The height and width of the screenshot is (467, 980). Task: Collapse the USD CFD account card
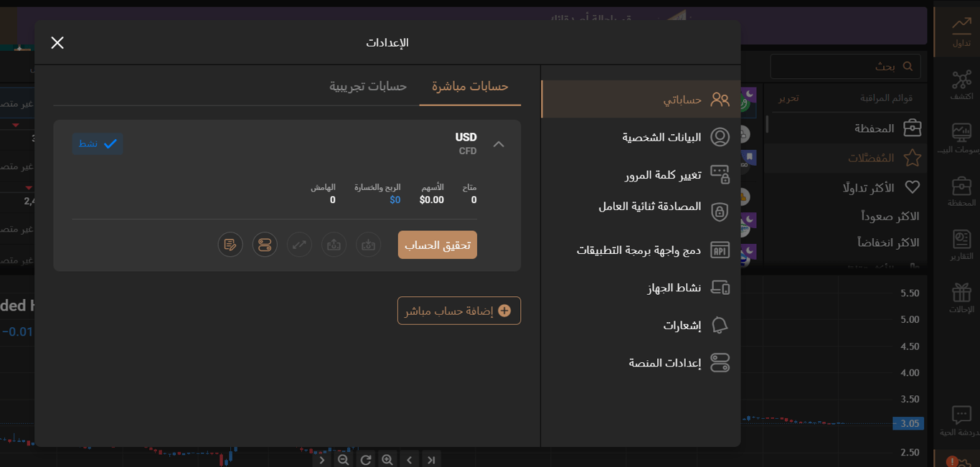pyautogui.click(x=499, y=144)
